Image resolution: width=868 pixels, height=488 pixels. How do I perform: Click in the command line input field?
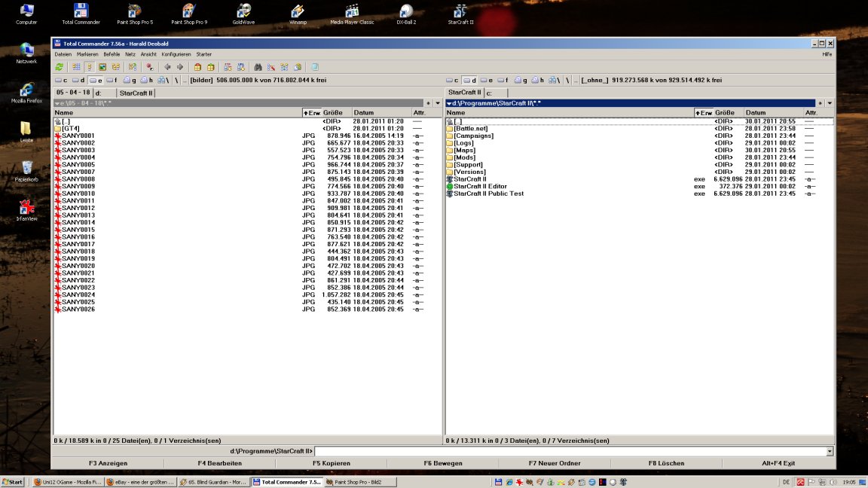coord(570,452)
